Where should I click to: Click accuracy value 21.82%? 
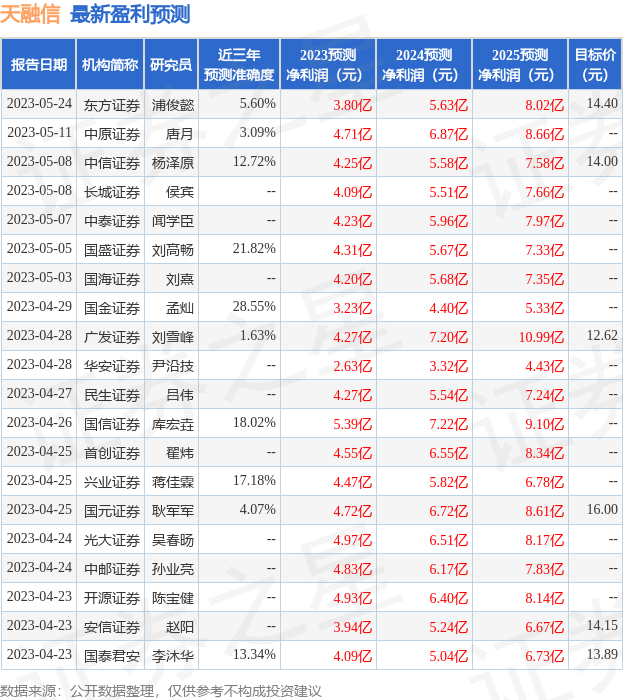pos(254,249)
